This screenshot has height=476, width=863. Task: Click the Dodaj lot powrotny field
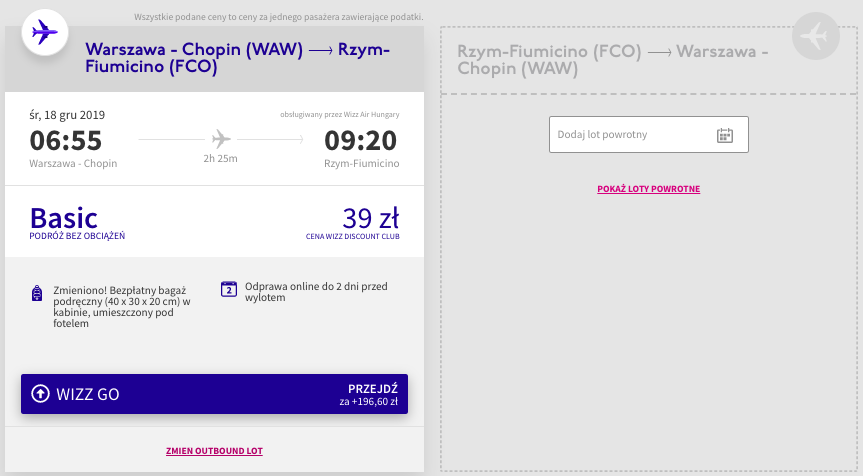tap(649, 134)
